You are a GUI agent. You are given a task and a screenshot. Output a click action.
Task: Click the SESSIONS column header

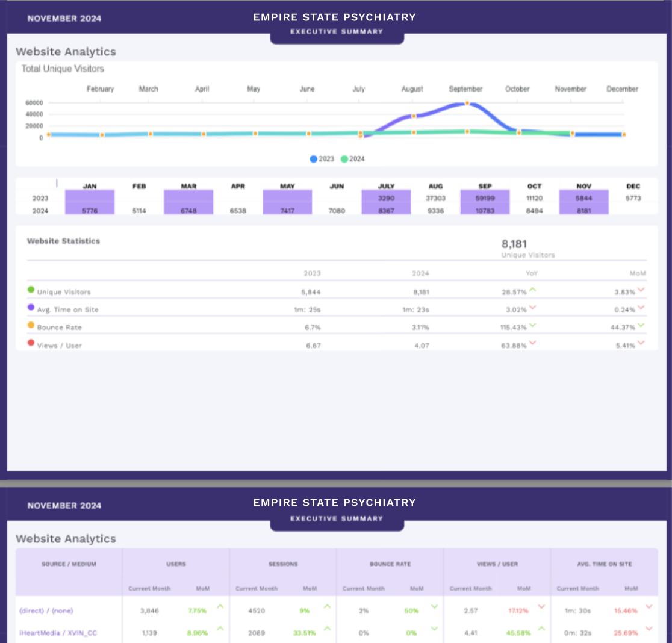[x=282, y=564]
